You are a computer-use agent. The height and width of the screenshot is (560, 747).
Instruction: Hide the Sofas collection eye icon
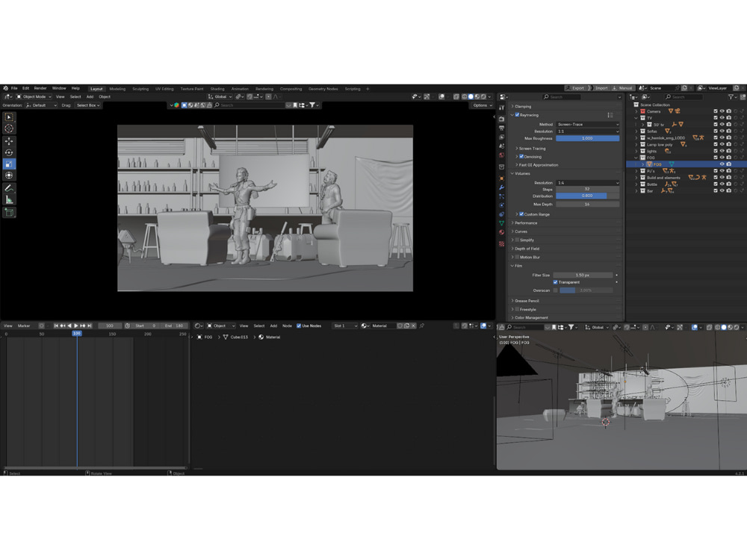coord(722,131)
